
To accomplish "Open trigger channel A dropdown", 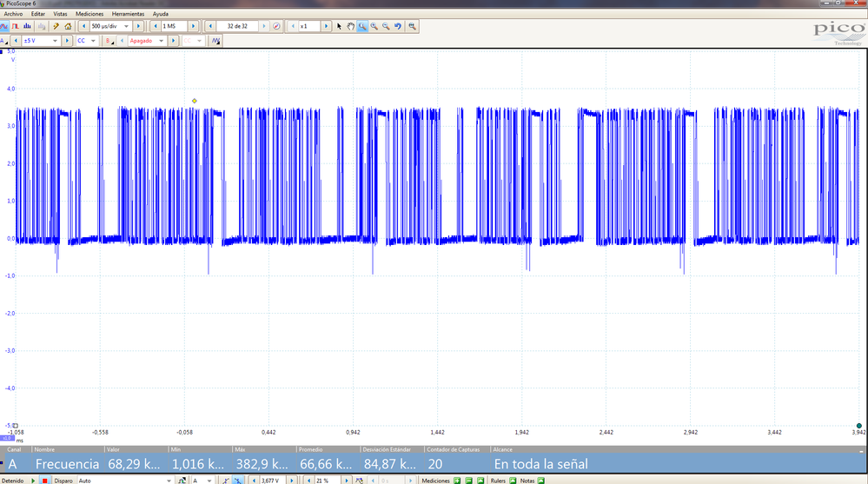I will (x=209, y=481).
